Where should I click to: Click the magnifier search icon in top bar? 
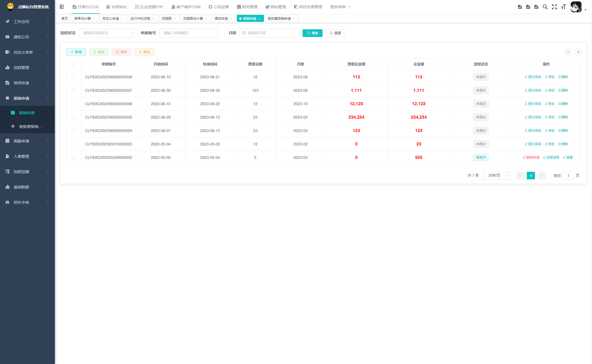(545, 7)
